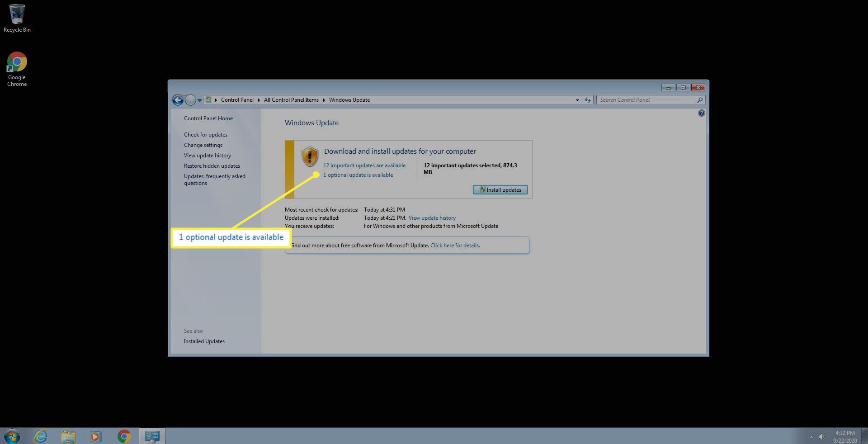Viewport: 868px width, 444px height.
Task: Click Windows Update breadcrumb segment
Action: pos(349,100)
